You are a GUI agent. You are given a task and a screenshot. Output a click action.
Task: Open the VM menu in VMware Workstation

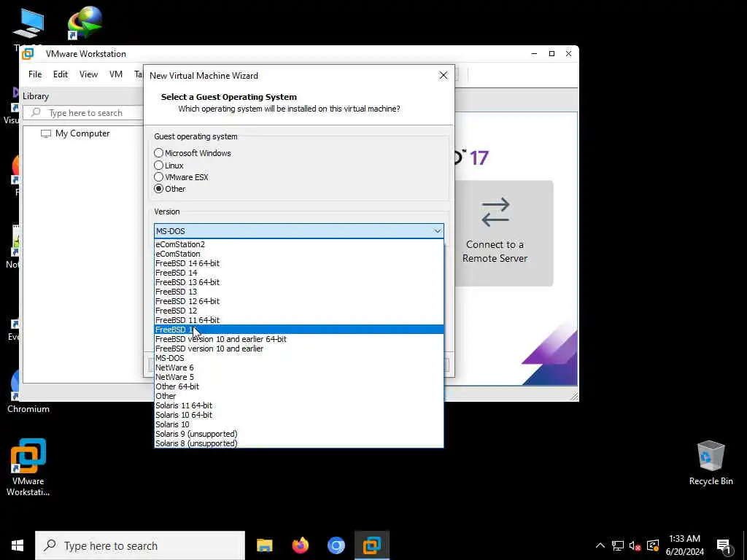[116, 74]
